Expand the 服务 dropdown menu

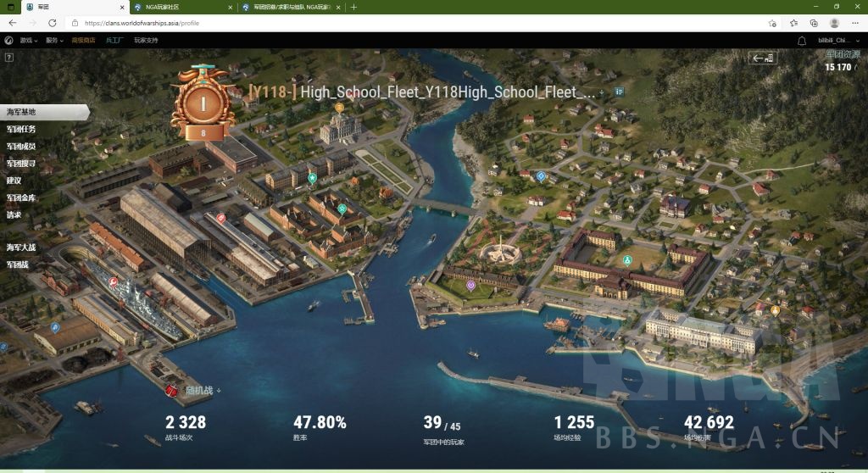(x=54, y=40)
